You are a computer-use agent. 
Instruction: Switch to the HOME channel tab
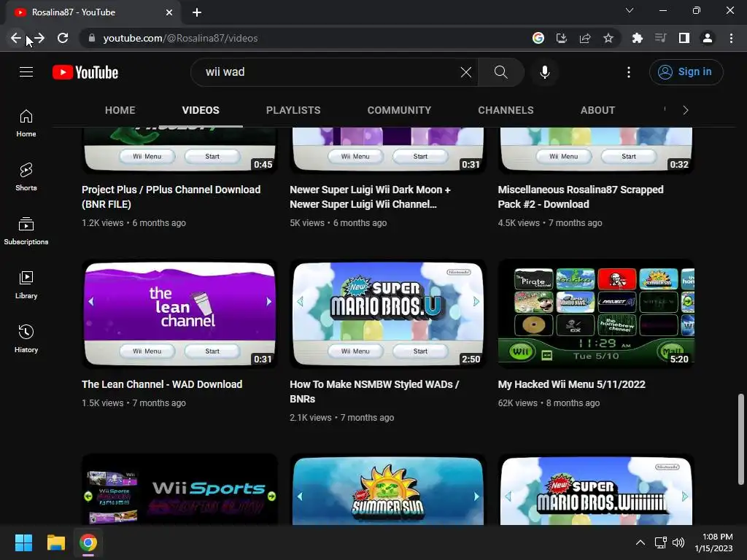(120, 110)
